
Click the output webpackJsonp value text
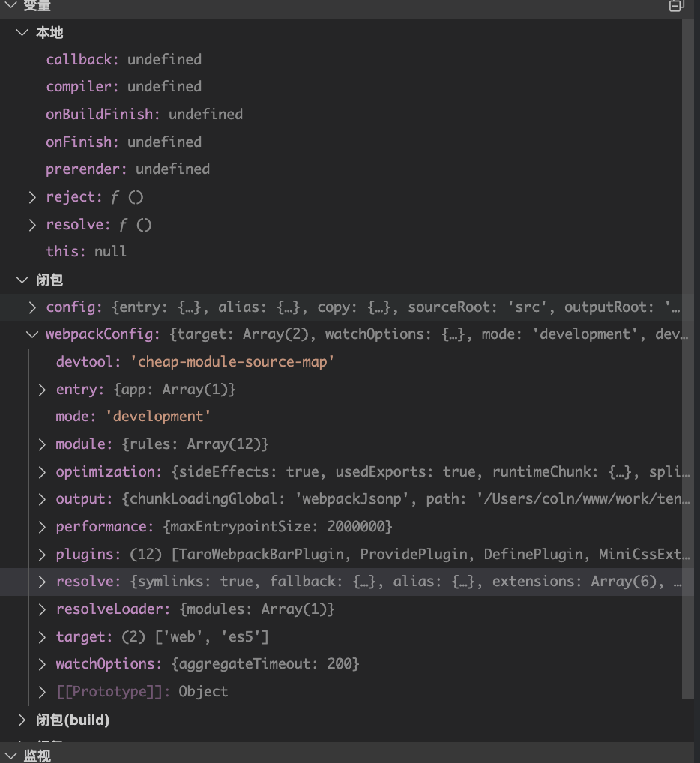[351, 499]
